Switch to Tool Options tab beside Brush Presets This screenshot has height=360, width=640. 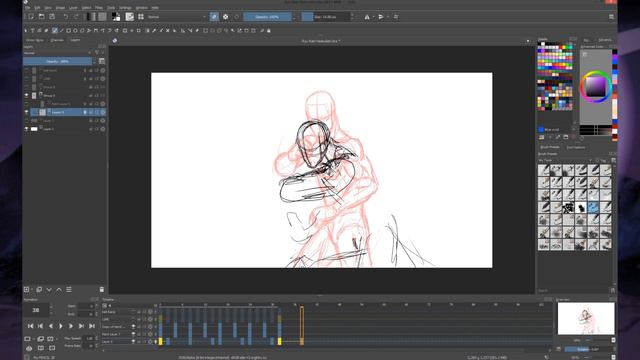click(x=576, y=147)
